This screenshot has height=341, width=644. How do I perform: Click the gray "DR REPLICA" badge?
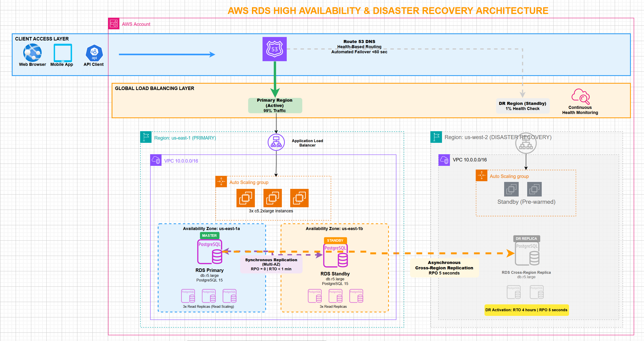[x=526, y=239]
